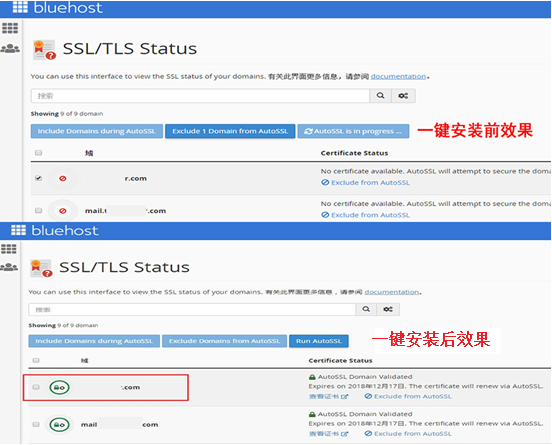This screenshot has width=552, height=445.
Task: Open the apps grid icon in bottom bluehost header
Action: pyautogui.click(x=18, y=230)
